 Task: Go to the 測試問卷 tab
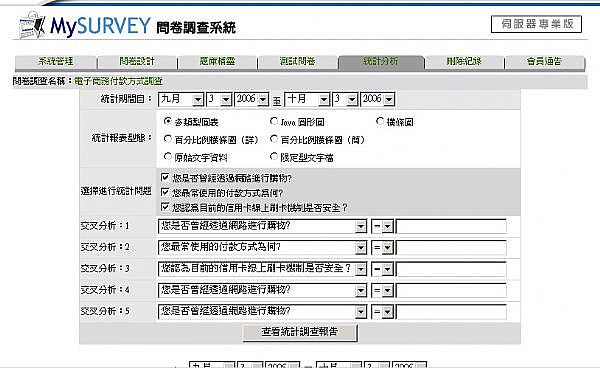(298, 62)
